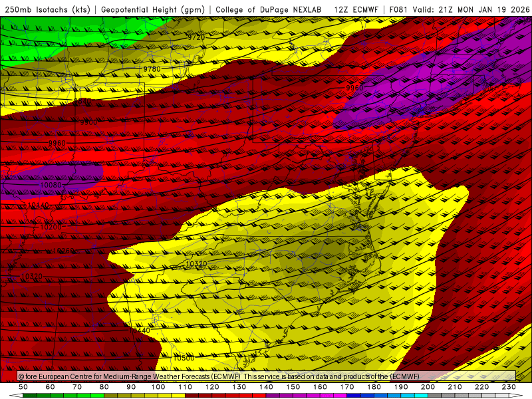Click the 210 value on the color scale
The image size is (532, 399).
[x=455, y=387]
